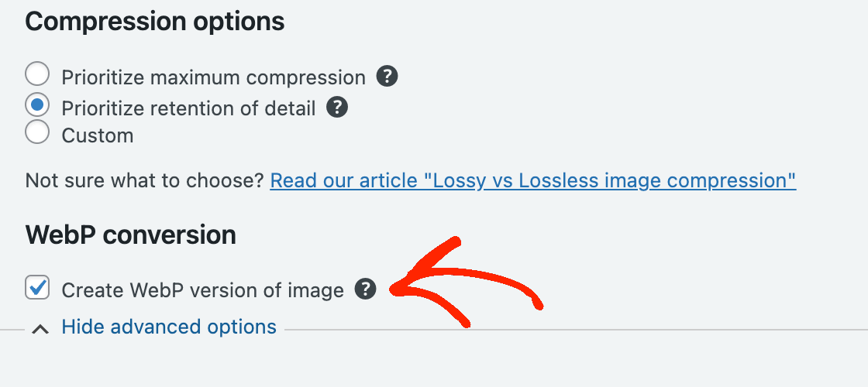Click the "Custom" option label text
Image resolution: width=868 pixels, height=387 pixels.
[x=98, y=135]
